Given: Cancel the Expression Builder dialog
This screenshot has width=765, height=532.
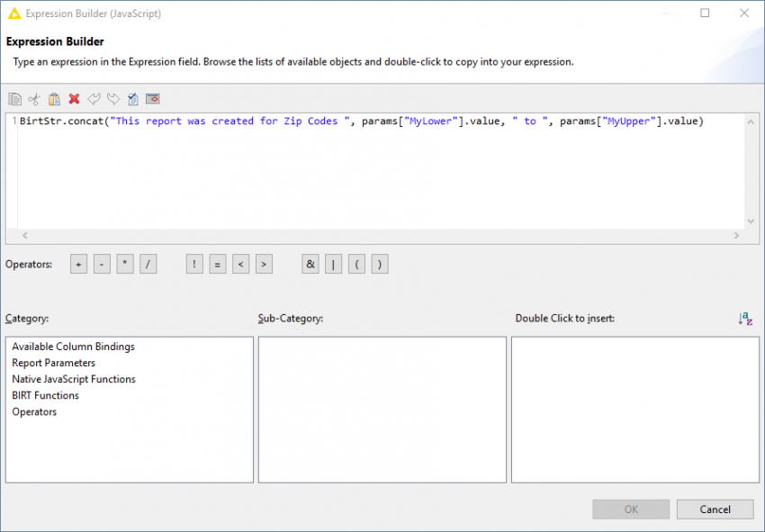Looking at the screenshot, I should tap(715, 509).
